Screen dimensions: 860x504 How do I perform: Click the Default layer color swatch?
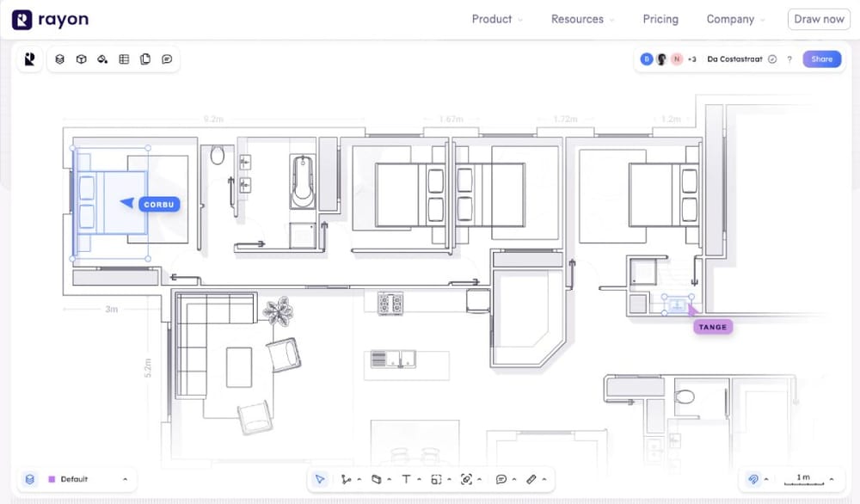click(52, 479)
